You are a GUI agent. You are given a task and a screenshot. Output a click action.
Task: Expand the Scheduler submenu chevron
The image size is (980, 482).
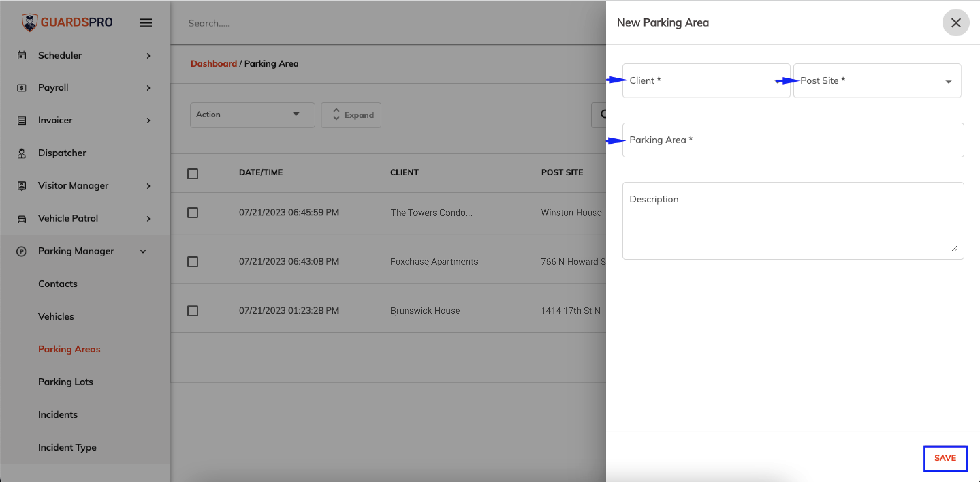pos(148,56)
